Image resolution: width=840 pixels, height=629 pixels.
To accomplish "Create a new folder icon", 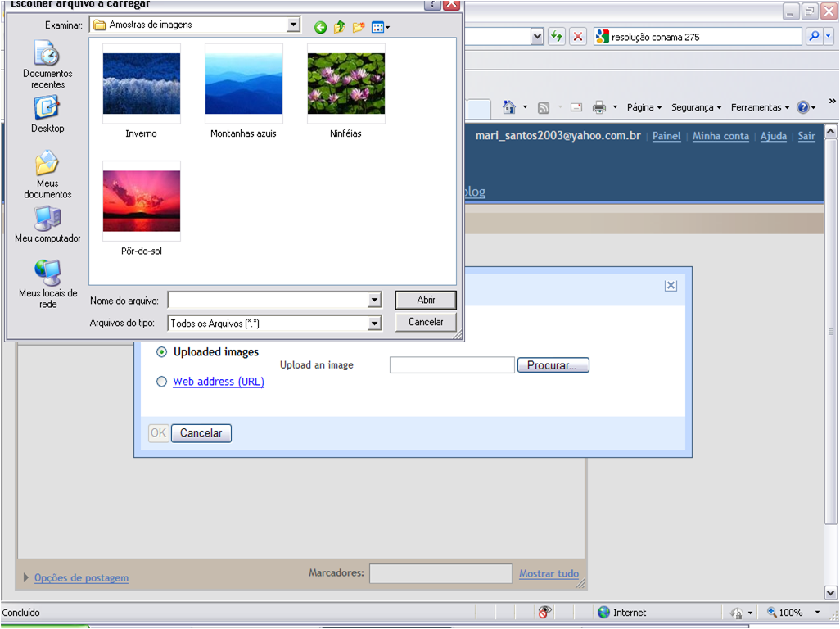I will pos(359,27).
